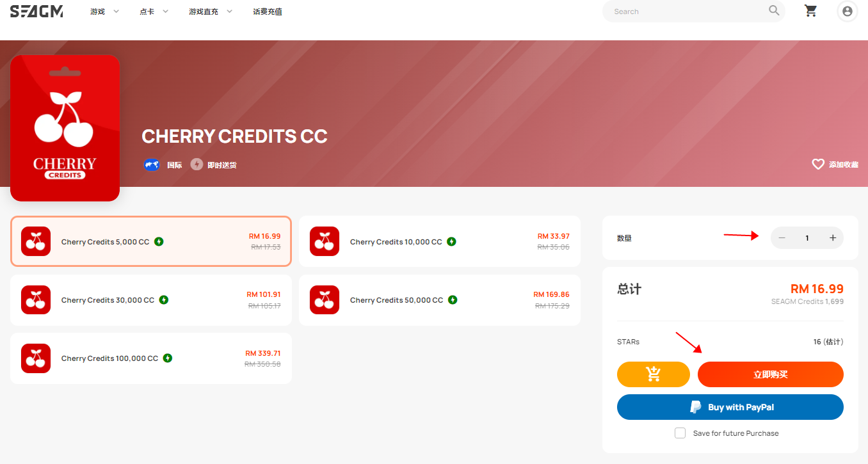
Task: Click the struck-through RM 17.53 price
Action: pos(266,247)
